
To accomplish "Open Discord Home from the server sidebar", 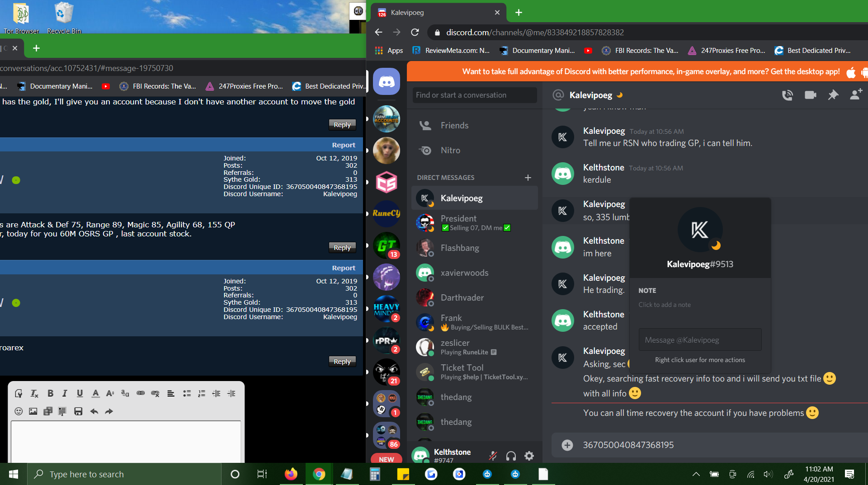I will tap(387, 82).
